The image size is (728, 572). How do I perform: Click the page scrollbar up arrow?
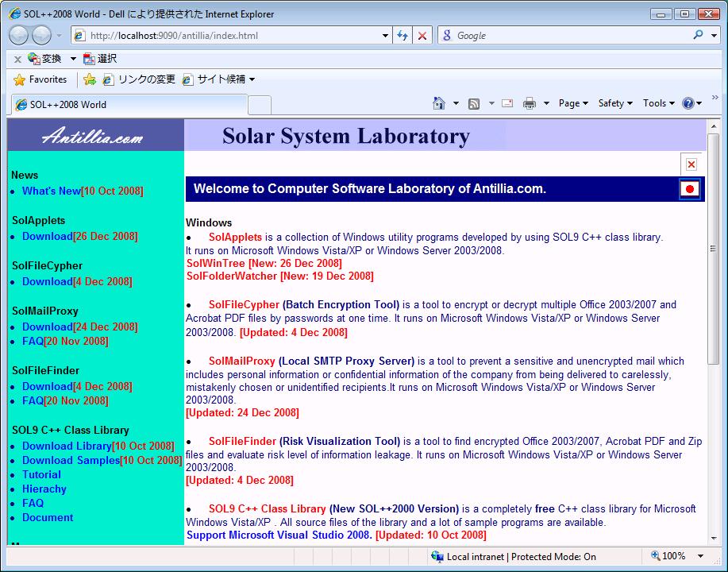pos(713,126)
